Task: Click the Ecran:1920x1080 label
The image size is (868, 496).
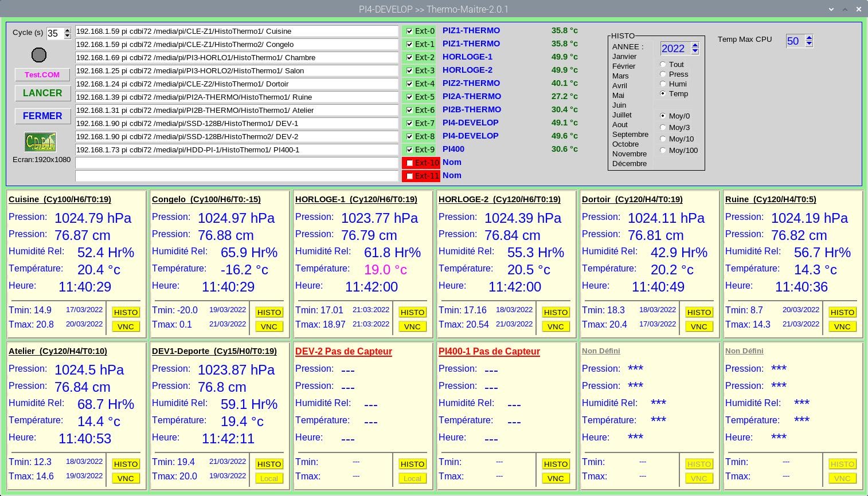Action: point(42,160)
